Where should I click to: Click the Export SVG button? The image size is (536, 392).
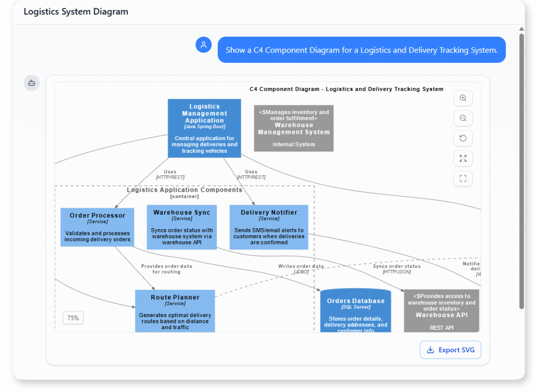click(450, 350)
